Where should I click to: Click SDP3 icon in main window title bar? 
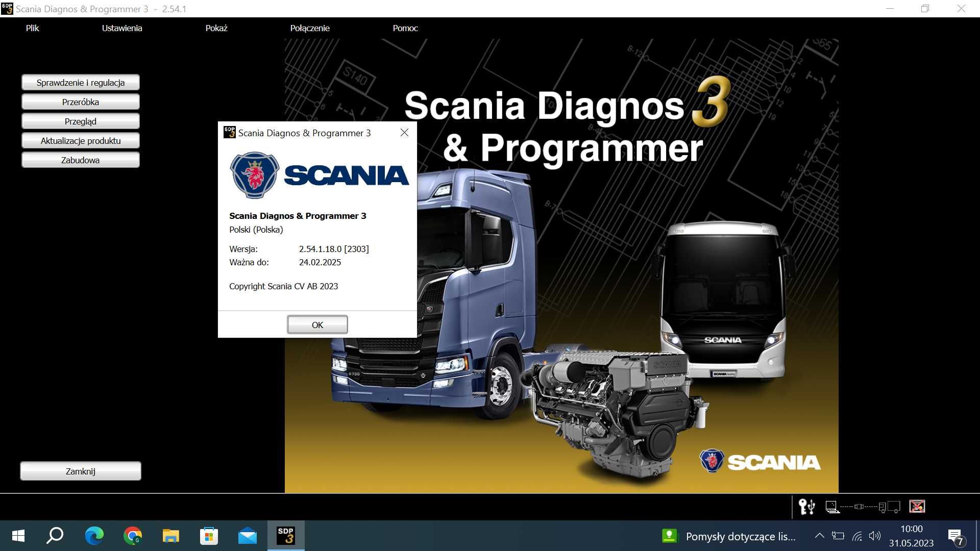tap(7, 9)
